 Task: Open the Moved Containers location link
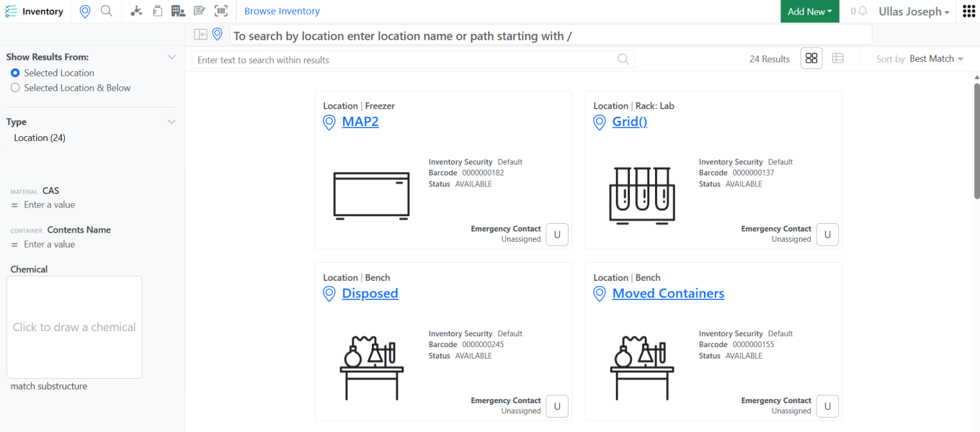[668, 293]
